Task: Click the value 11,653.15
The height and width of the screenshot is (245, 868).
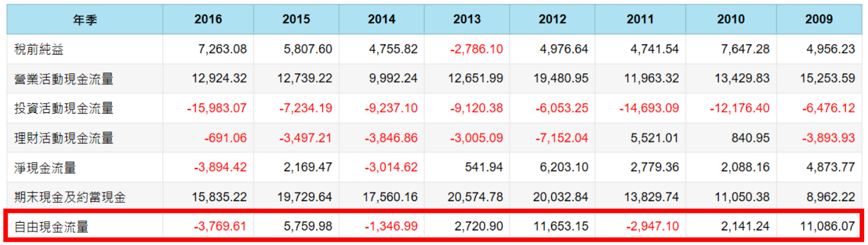Action: pyautogui.click(x=561, y=227)
